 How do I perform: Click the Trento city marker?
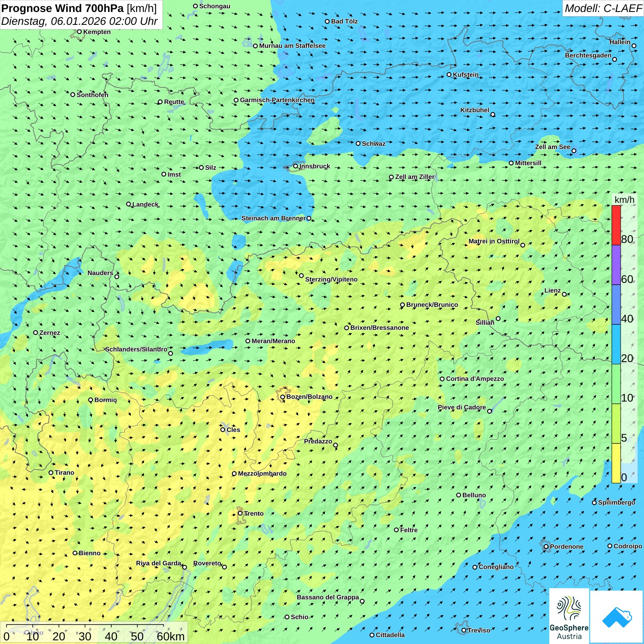click(240, 513)
